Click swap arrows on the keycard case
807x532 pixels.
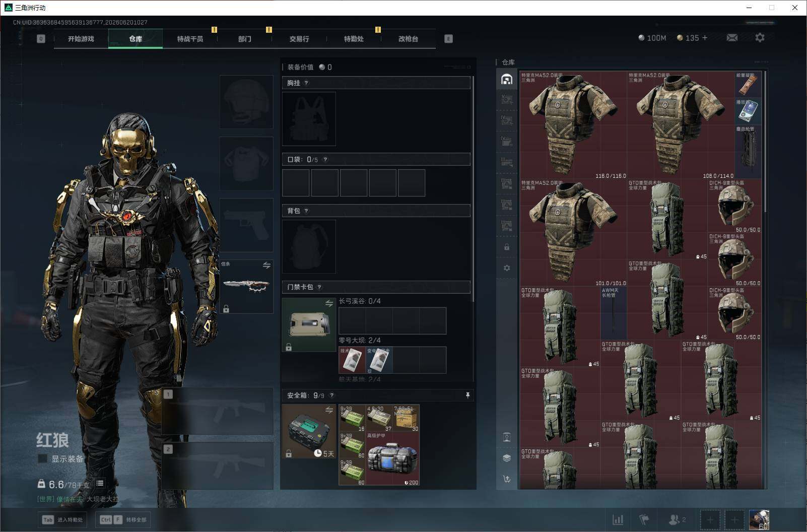[x=329, y=303]
